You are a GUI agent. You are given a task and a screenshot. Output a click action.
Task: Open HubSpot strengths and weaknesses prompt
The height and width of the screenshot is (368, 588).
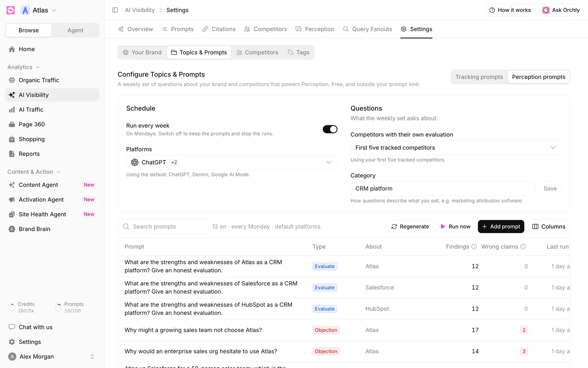208,309
